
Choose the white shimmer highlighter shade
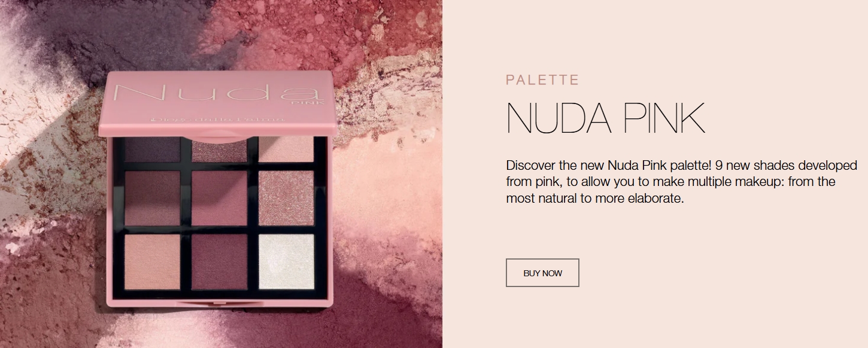pyautogui.click(x=286, y=261)
